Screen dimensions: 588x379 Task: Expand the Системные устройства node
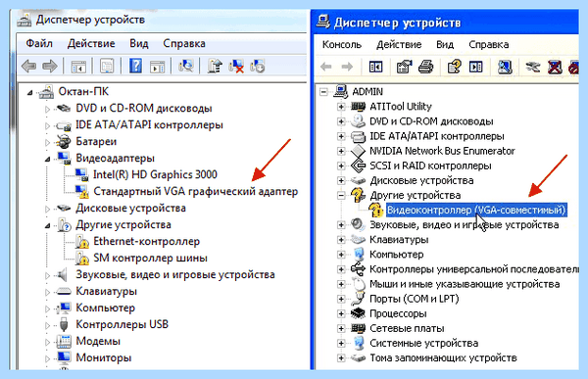341,343
